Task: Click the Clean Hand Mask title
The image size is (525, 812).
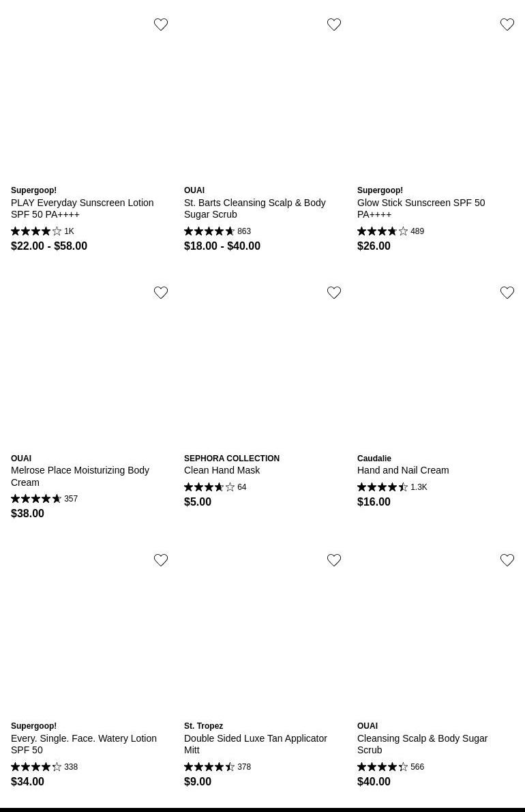Action: click(x=222, y=470)
